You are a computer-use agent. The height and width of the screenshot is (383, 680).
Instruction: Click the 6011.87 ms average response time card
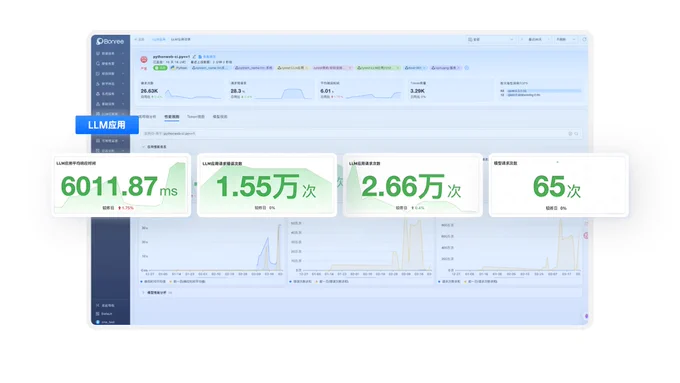[x=121, y=185]
